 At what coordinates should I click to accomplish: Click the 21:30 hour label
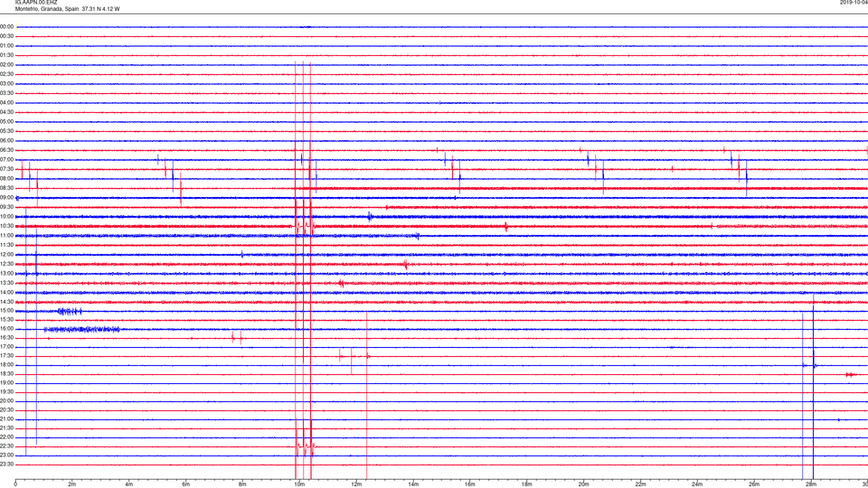click(x=6, y=428)
